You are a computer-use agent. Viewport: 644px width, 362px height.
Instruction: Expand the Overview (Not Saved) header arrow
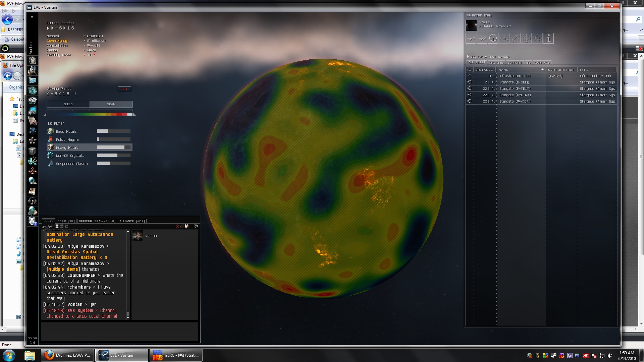(x=468, y=57)
